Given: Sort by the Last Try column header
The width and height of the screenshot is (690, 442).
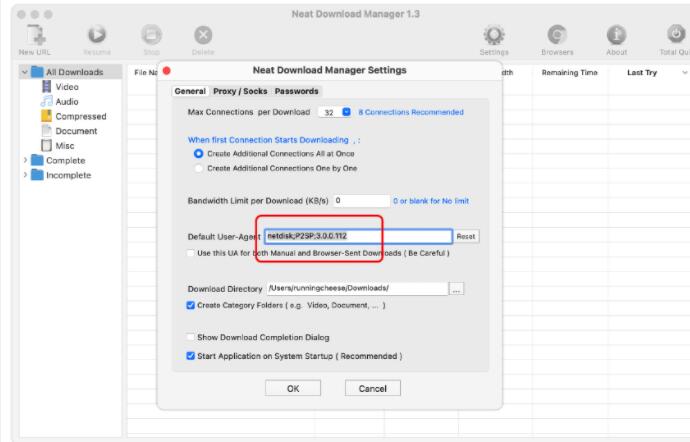Looking at the screenshot, I should click(x=642, y=73).
